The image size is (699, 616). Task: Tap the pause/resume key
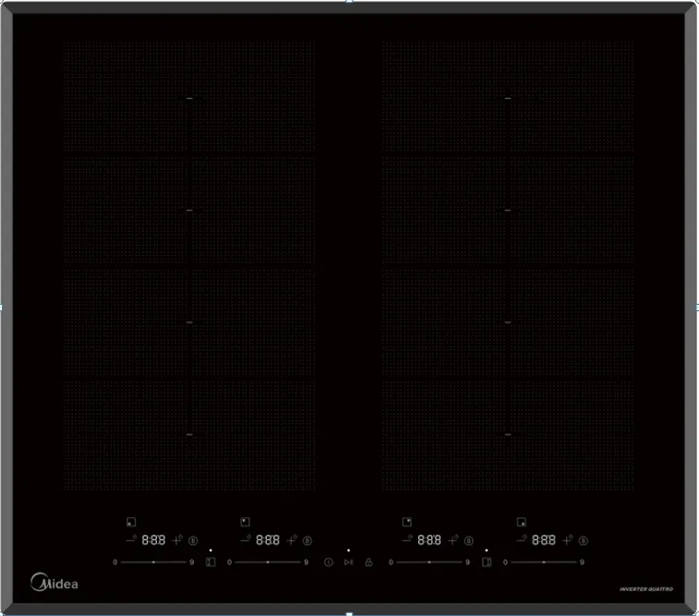point(348,562)
